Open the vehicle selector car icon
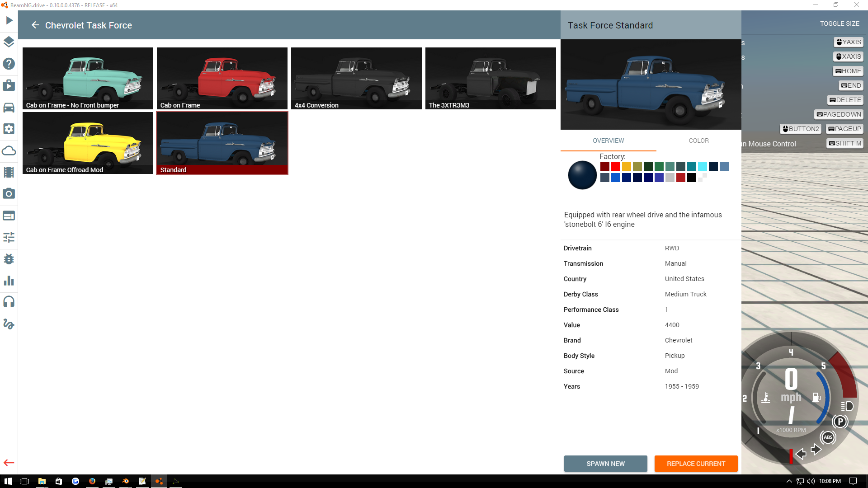Viewport: 868px width, 488px height. pyautogui.click(x=9, y=107)
